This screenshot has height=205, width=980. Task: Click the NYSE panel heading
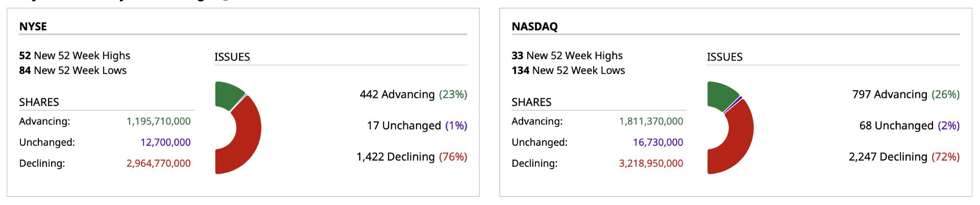[33, 27]
